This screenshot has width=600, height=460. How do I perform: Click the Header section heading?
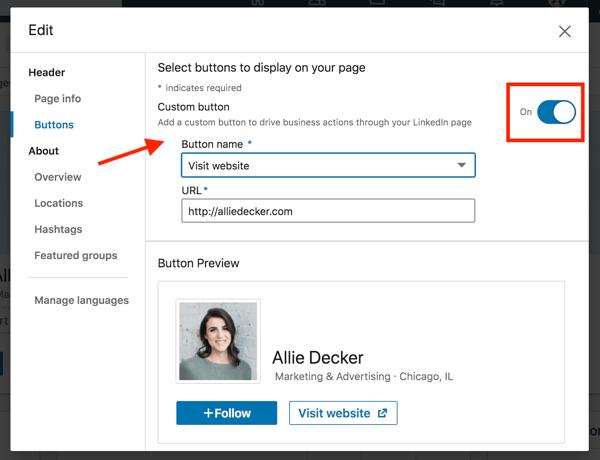point(47,73)
